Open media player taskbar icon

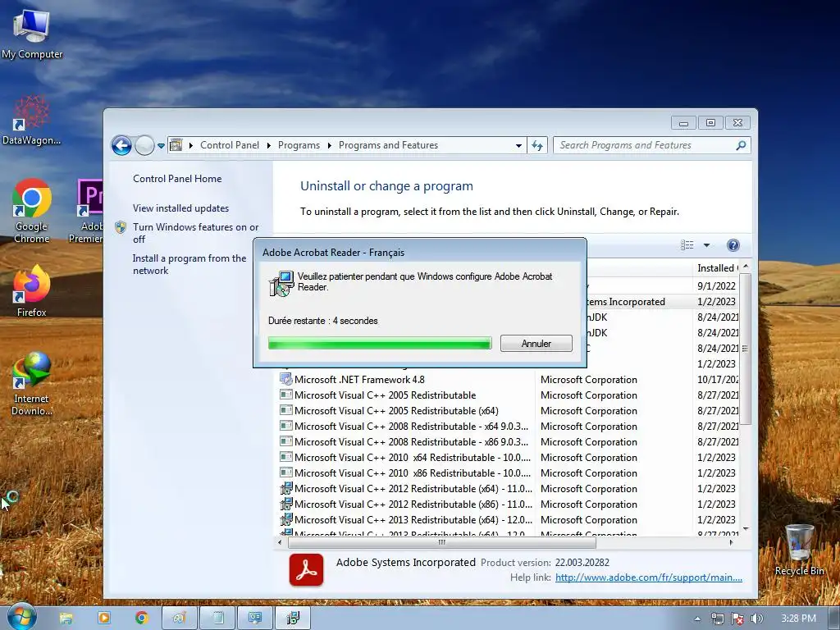[x=104, y=619]
